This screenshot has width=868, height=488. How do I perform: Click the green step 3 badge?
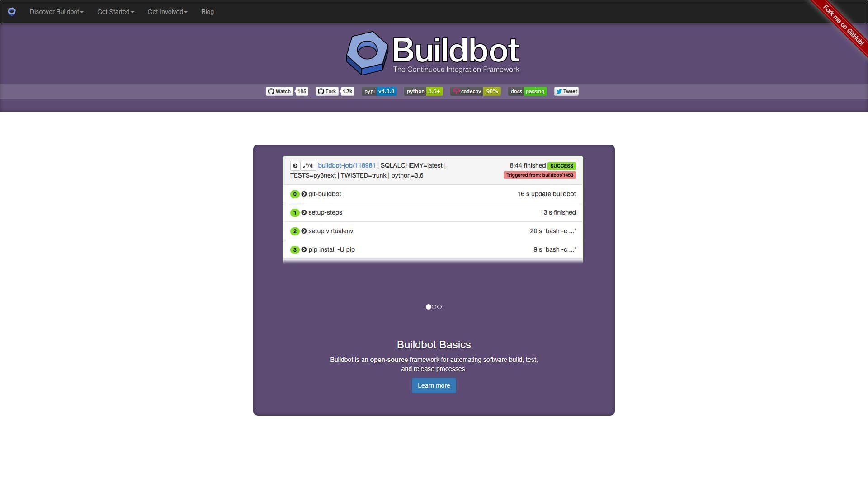295,250
